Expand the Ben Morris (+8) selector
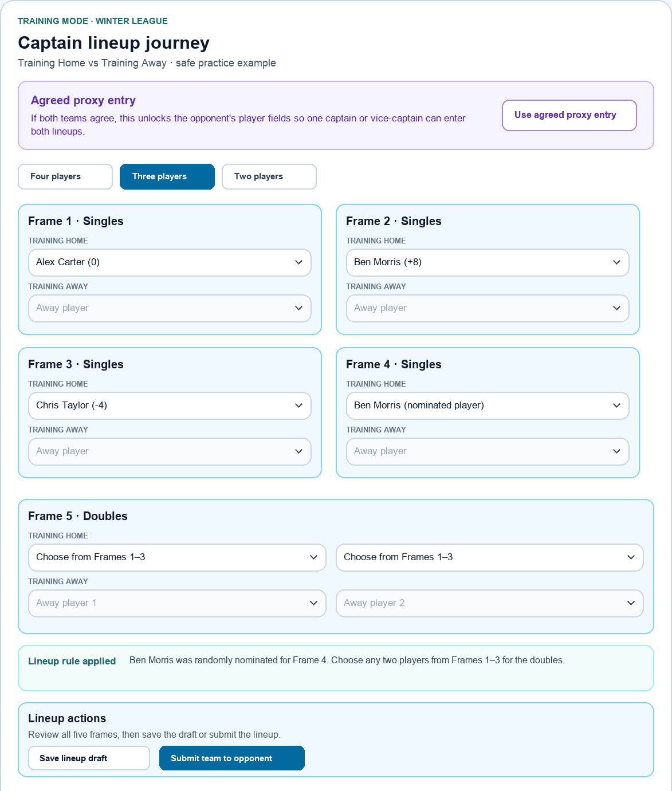The image size is (672, 791). tap(488, 262)
